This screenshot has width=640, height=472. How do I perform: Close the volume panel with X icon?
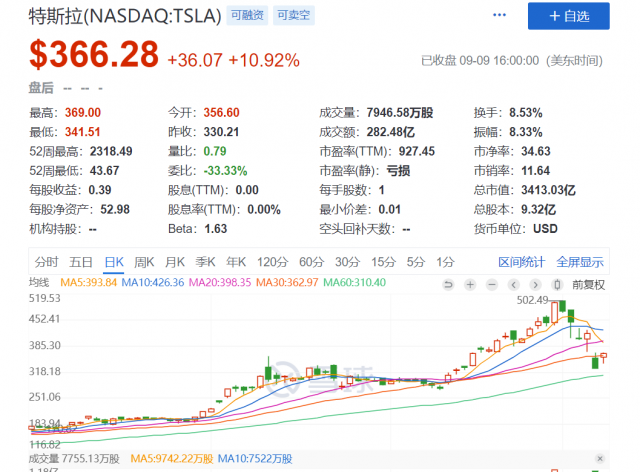pos(600,459)
